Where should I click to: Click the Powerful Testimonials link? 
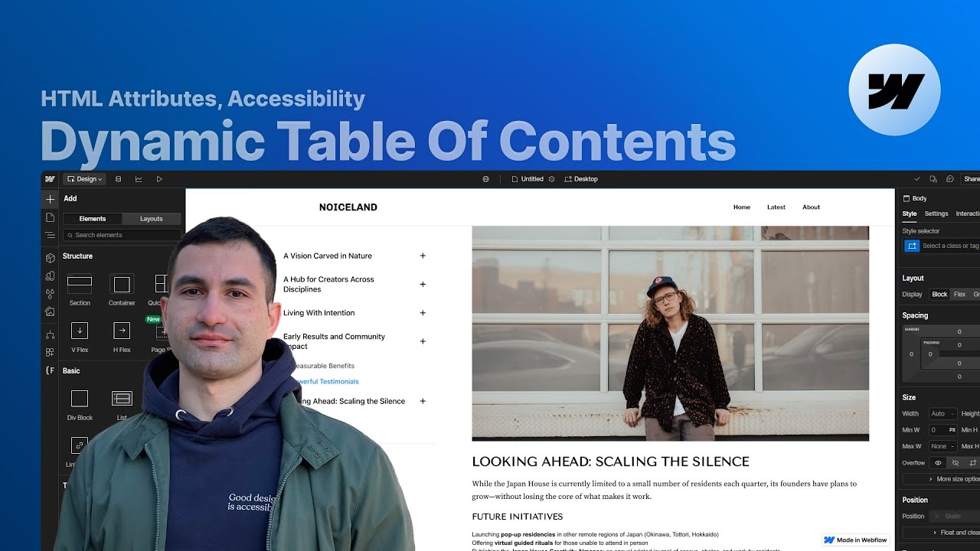coord(326,382)
